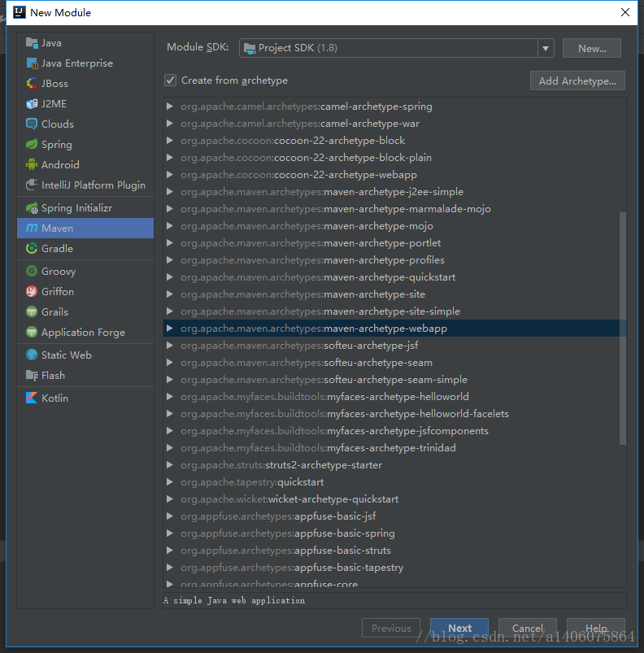Select maven-archetype-marmalade-mojo row

coord(394,209)
